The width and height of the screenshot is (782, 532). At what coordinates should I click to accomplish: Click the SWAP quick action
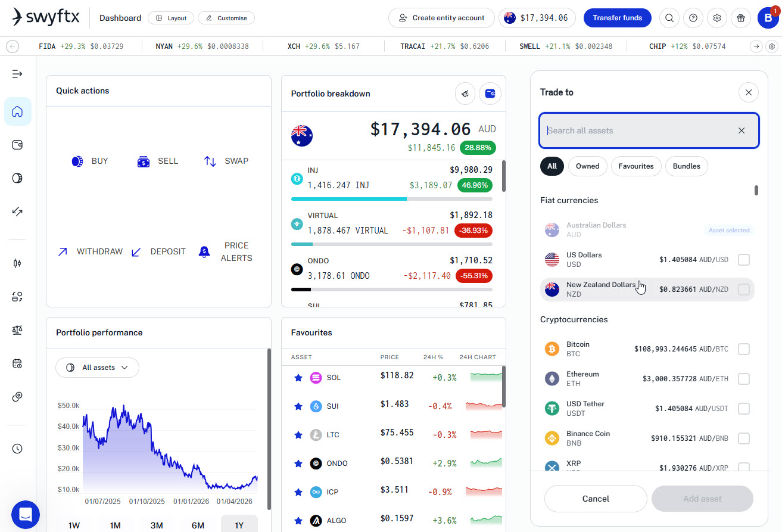pos(226,161)
